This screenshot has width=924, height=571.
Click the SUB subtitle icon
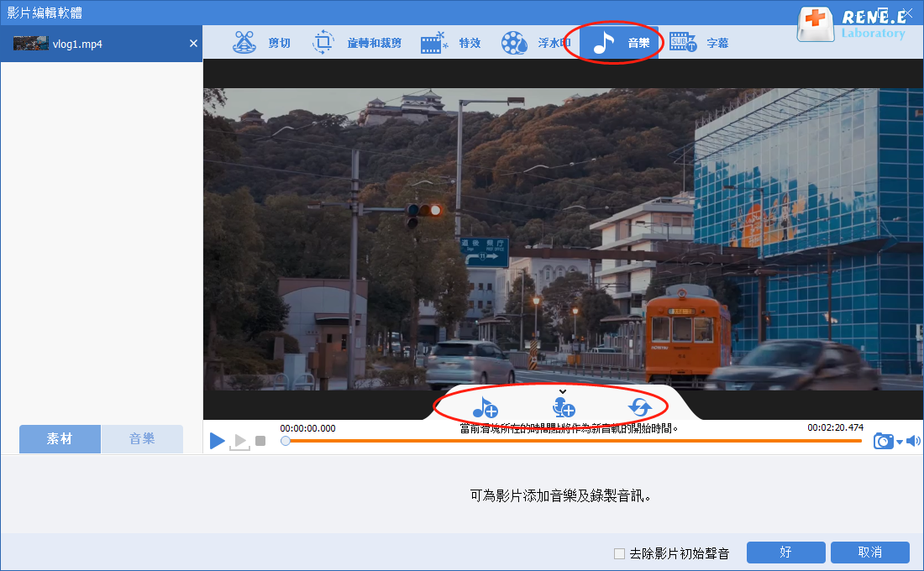click(x=683, y=43)
